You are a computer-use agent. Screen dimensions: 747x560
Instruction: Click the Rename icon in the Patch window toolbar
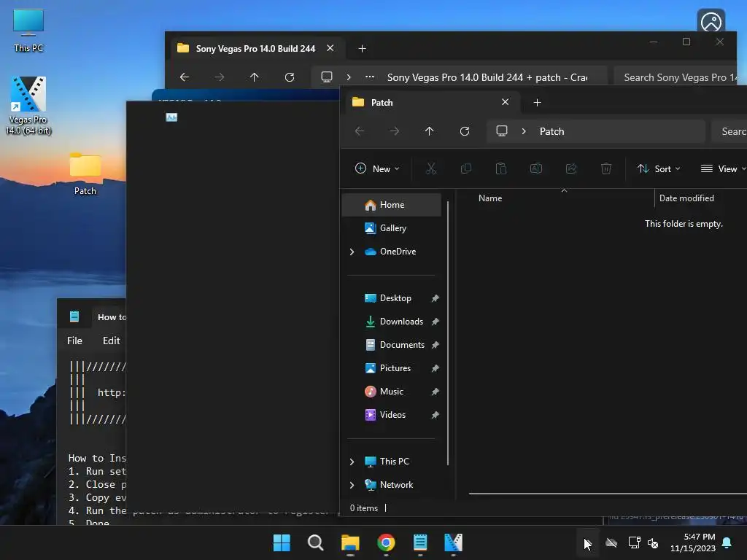(536, 168)
